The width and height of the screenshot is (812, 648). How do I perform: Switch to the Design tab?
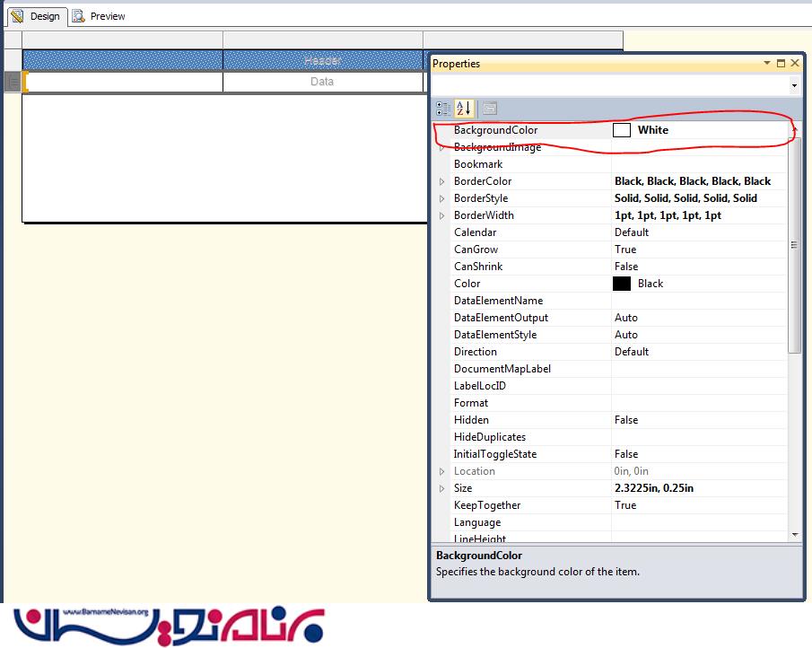(36, 16)
